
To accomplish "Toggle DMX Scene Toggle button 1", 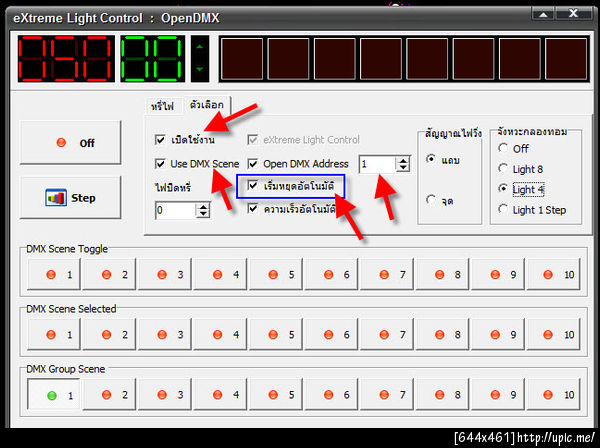I will pos(54,274).
